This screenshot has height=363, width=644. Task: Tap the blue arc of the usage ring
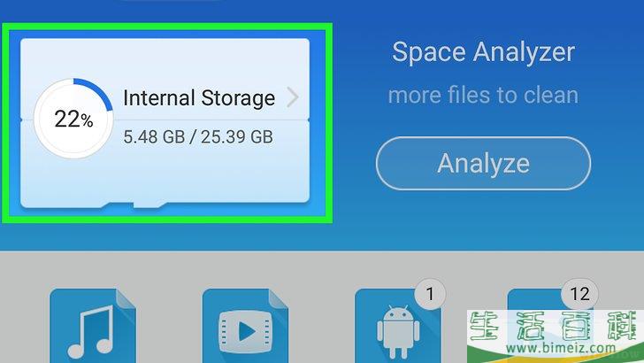(x=96, y=92)
